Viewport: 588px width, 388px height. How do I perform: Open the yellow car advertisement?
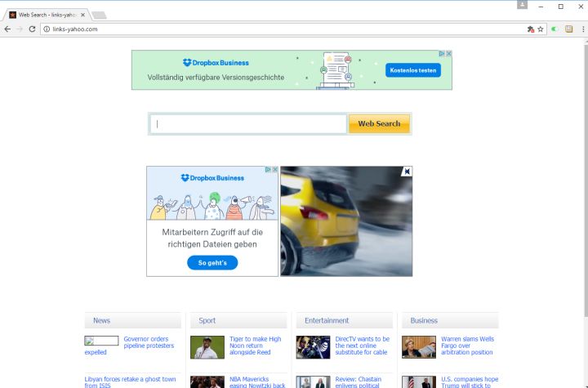(346, 221)
